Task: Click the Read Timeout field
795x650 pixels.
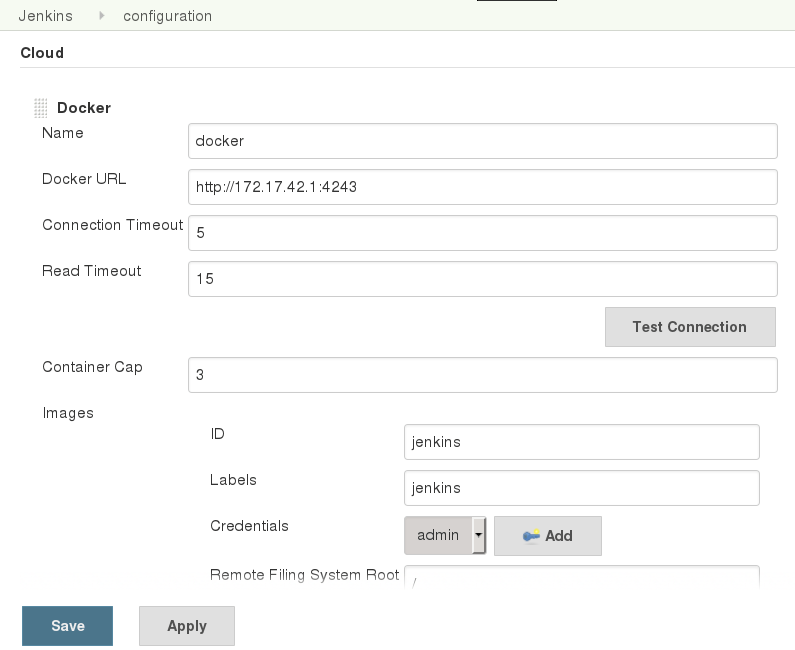Action: [483, 279]
